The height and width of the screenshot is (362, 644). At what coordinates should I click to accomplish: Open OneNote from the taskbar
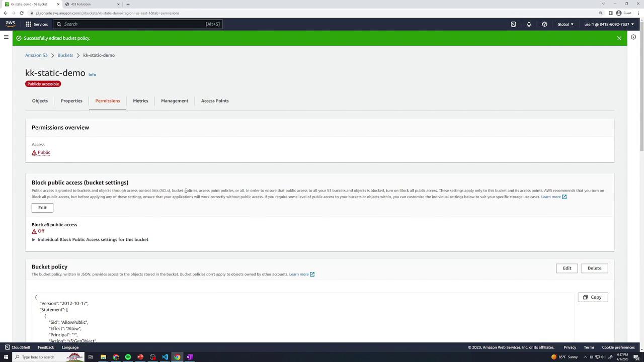pos(190,357)
